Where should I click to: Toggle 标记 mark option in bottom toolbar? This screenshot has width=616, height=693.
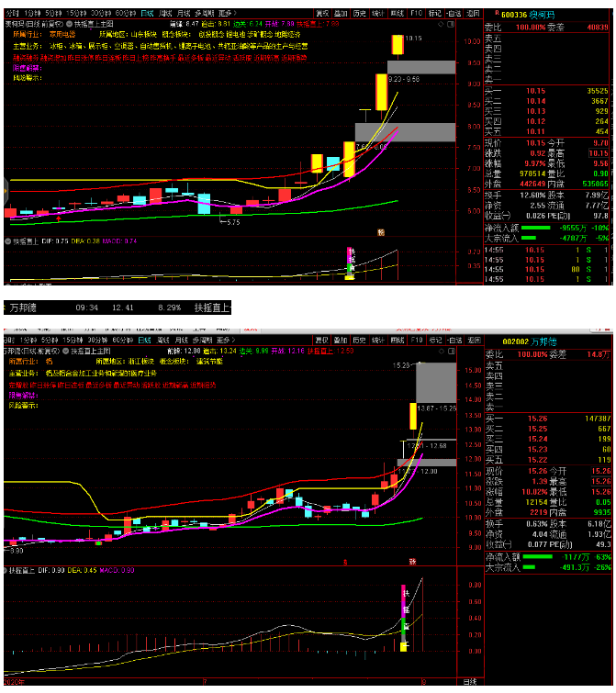434,339
